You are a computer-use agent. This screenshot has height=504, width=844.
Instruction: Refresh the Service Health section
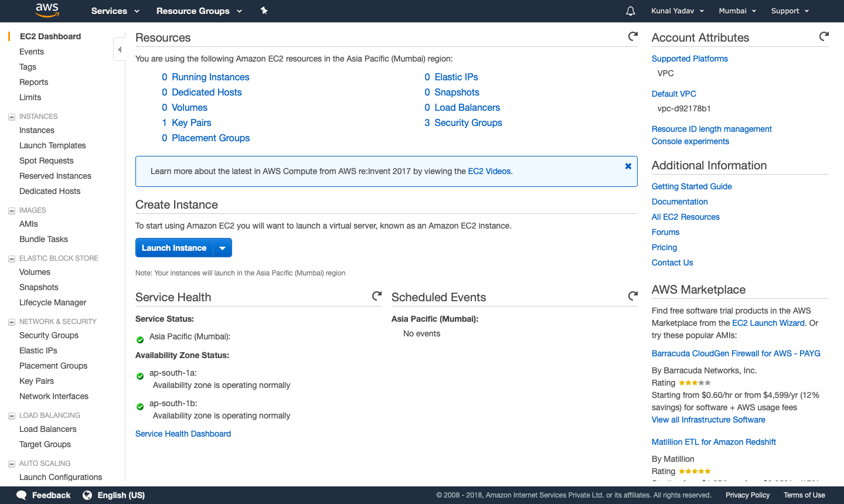[x=377, y=296]
